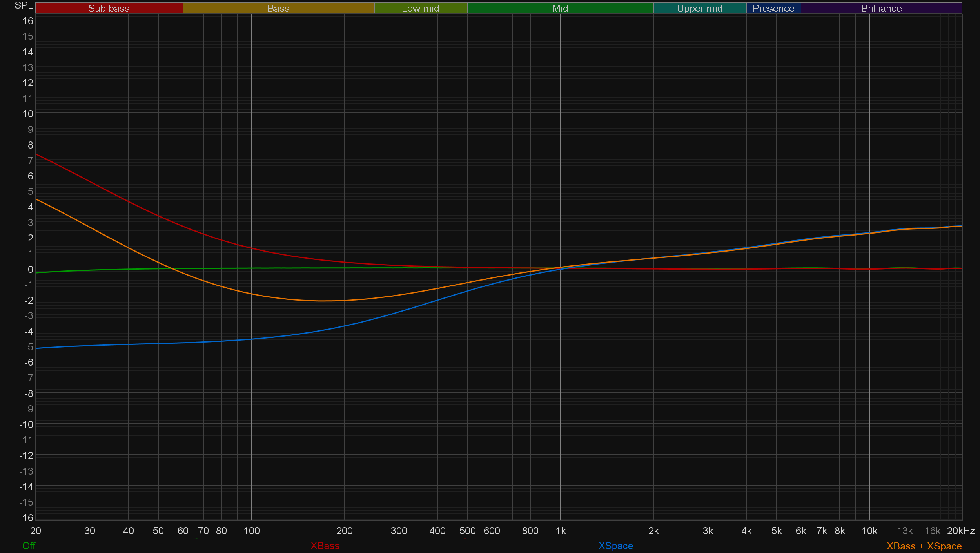Select the Mid frequency band header
The height and width of the screenshot is (553, 980).
click(560, 8)
